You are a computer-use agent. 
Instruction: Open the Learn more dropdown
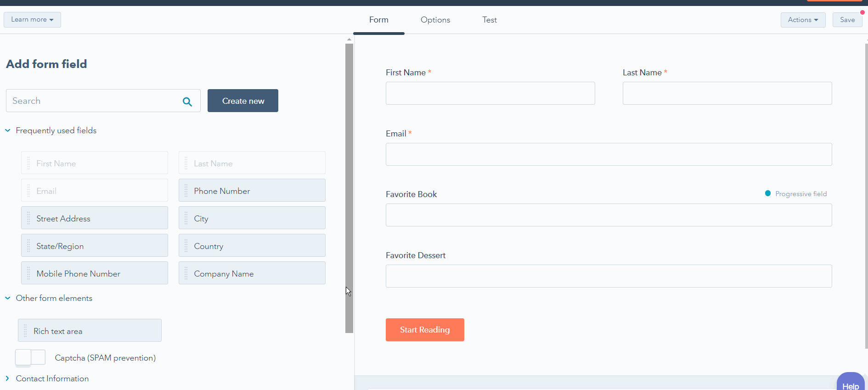click(x=32, y=20)
